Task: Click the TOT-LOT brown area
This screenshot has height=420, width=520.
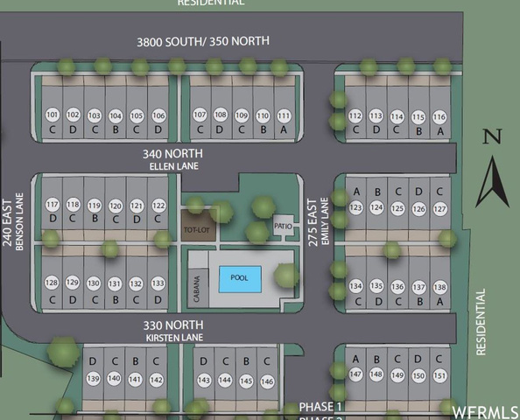Action: coord(199,226)
